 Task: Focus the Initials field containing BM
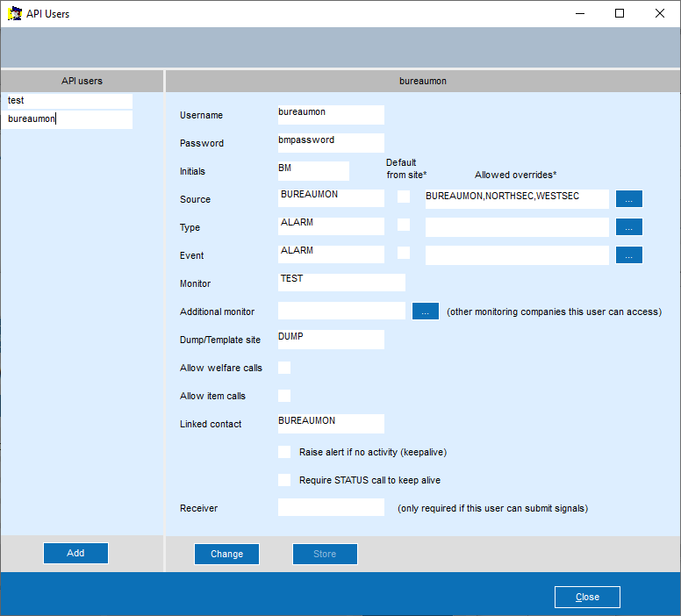313,171
